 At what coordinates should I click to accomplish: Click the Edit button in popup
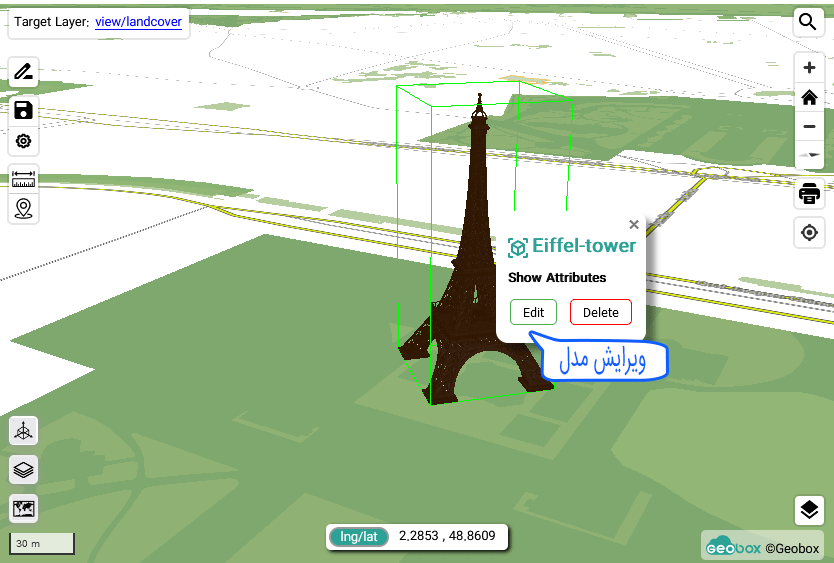click(533, 312)
